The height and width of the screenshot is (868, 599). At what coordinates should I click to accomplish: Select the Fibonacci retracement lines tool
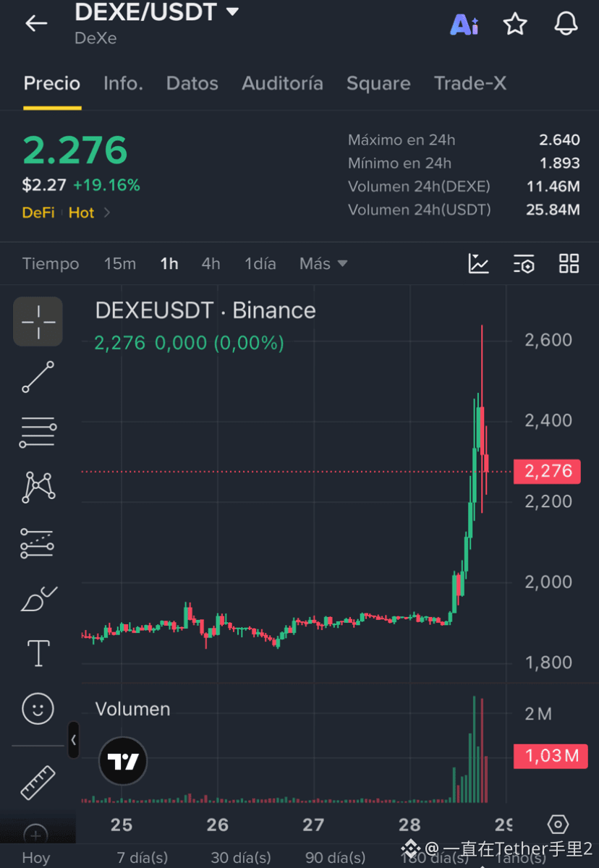click(38, 433)
